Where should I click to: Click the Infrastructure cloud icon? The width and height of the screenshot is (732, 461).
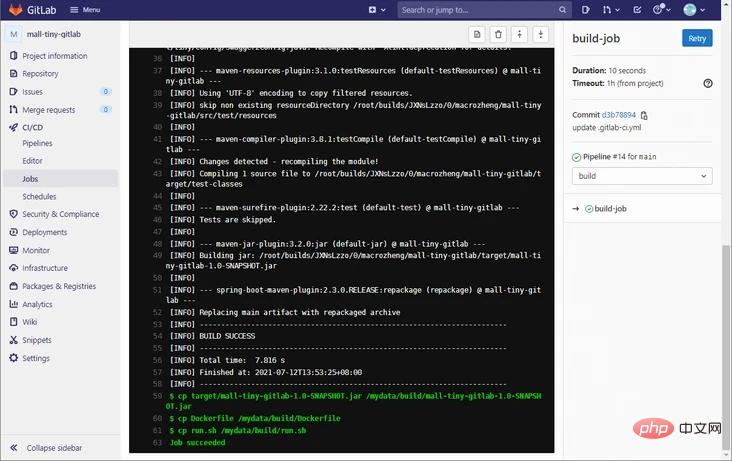click(14, 268)
